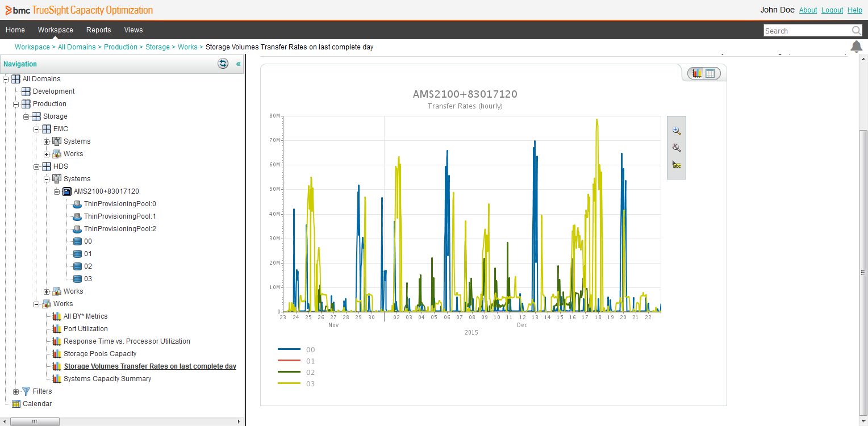Refresh the Navigation tree

(223, 64)
